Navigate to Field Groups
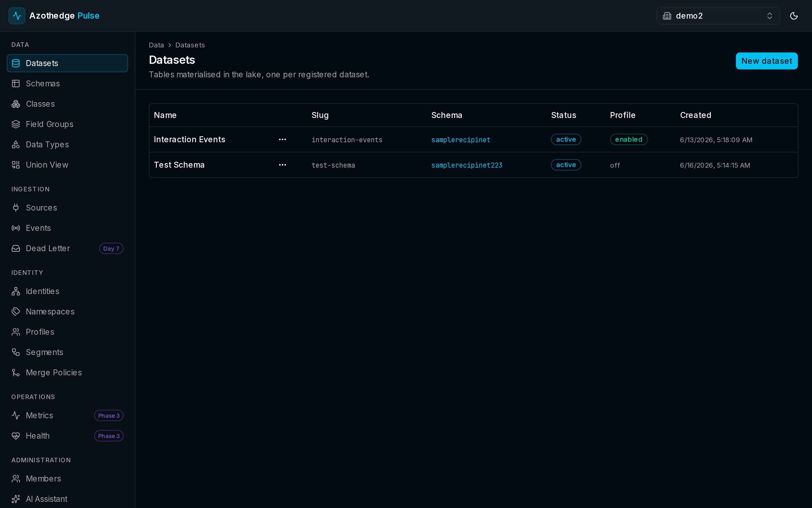The height and width of the screenshot is (508, 812). 67,124
